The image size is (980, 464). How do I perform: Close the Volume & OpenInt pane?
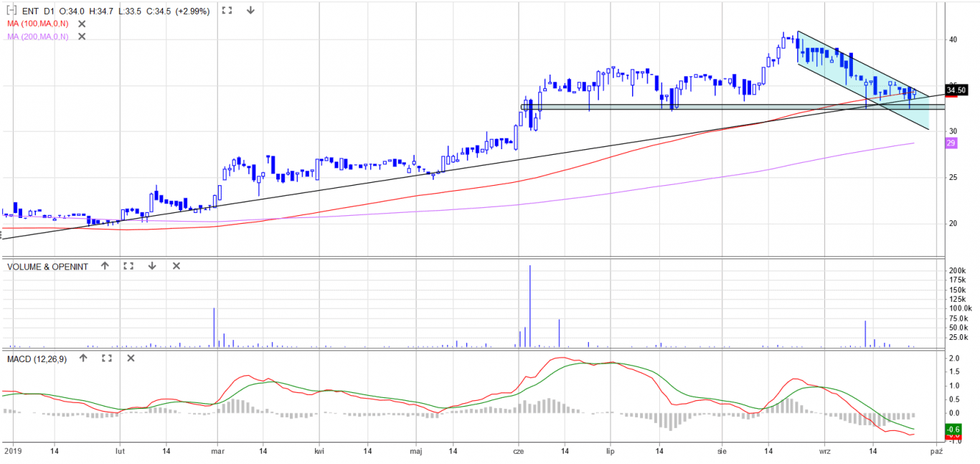(x=176, y=266)
